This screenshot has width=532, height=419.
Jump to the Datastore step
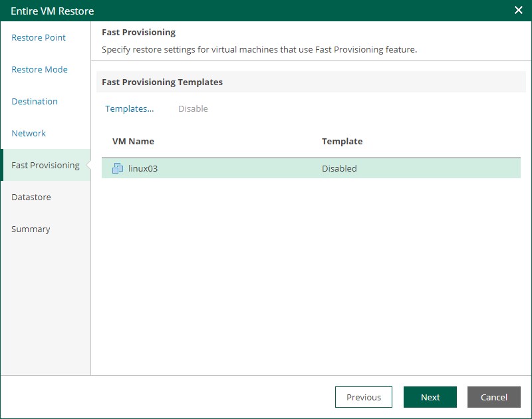coord(31,197)
